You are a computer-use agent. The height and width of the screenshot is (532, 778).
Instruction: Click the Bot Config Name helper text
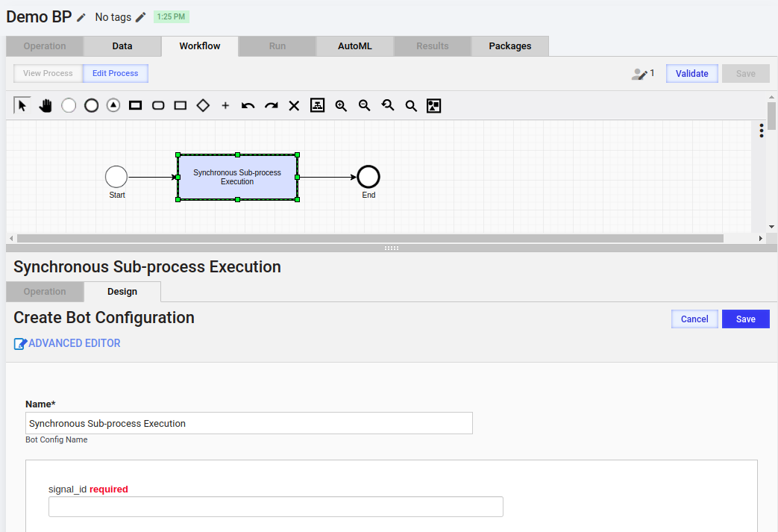(x=57, y=439)
